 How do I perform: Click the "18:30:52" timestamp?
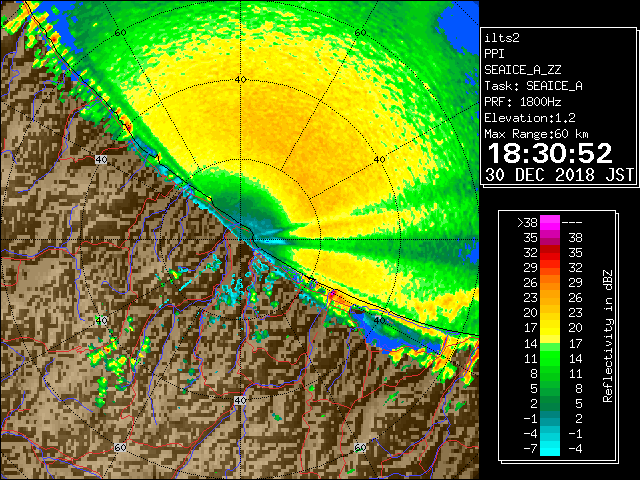(x=550, y=153)
